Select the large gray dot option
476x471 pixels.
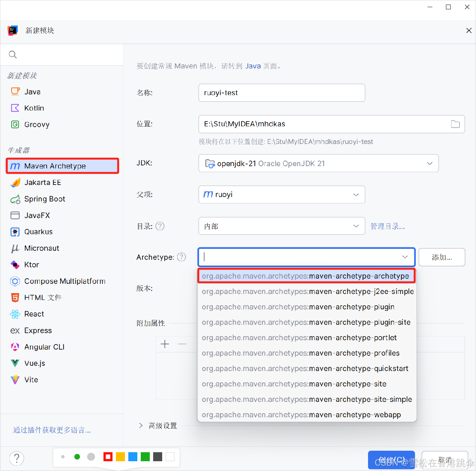[x=91, y=457]
